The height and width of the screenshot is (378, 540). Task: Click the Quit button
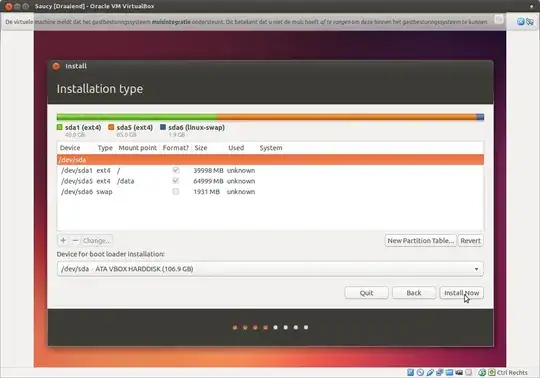366,293
